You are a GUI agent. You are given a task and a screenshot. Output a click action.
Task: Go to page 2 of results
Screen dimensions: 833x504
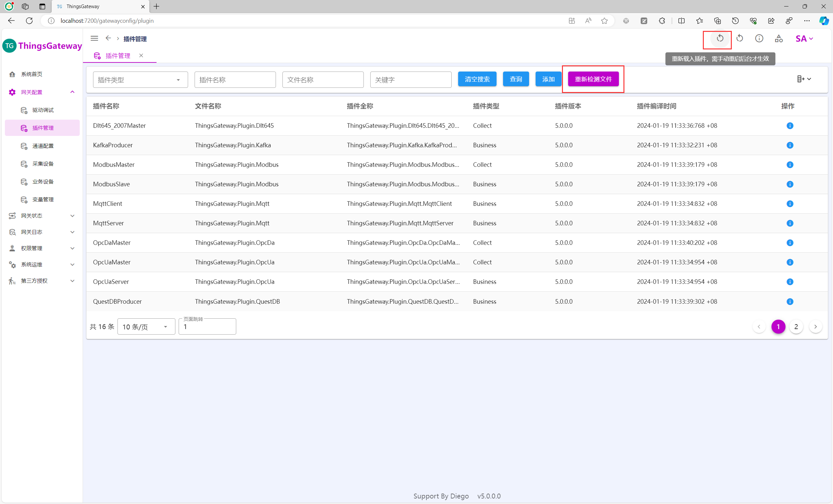point(796,327)
